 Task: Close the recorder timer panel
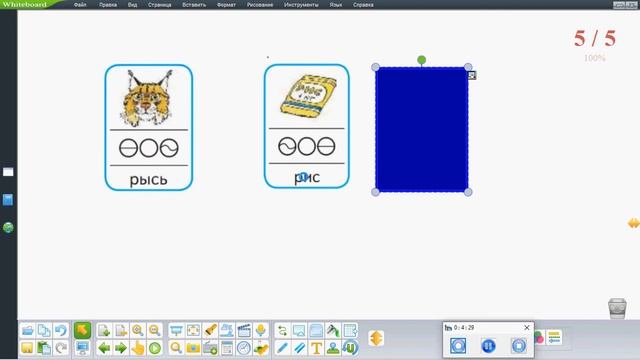point(527,327)
